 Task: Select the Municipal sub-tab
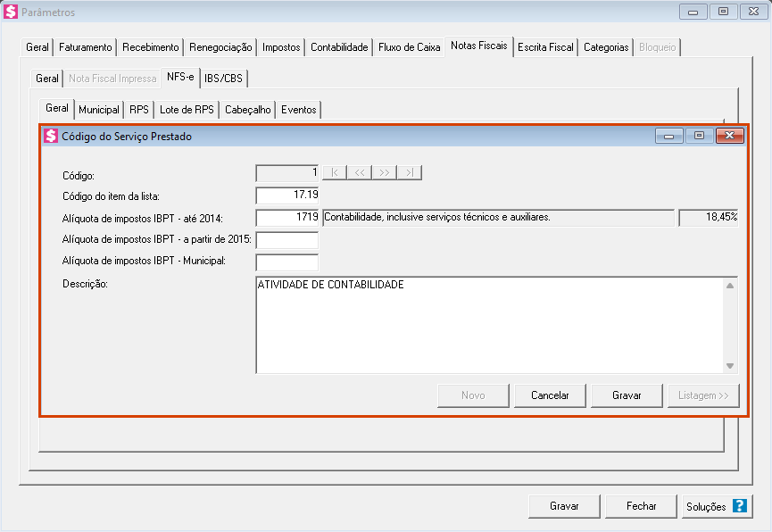[x=99, y=110]
